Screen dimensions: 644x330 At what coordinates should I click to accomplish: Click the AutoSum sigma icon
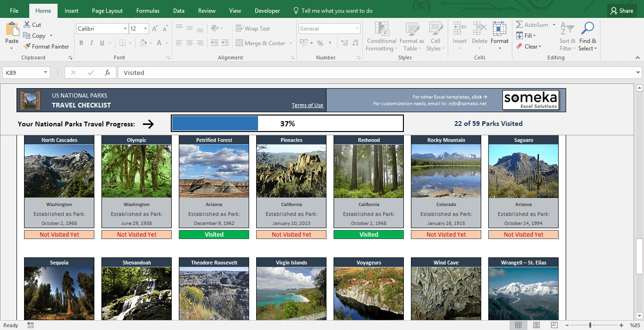[x=519, y=25]
